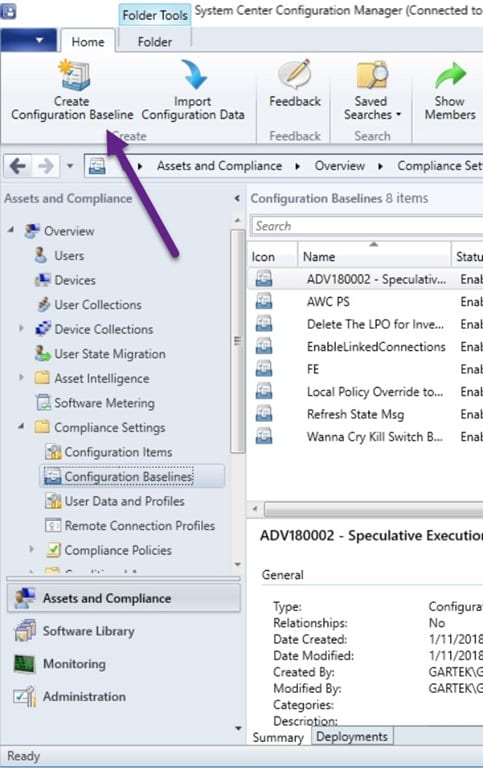Screen dimensions: 483x768
Task: Click the baseline icon for AWC PS
Action: [x=264, y=301]
